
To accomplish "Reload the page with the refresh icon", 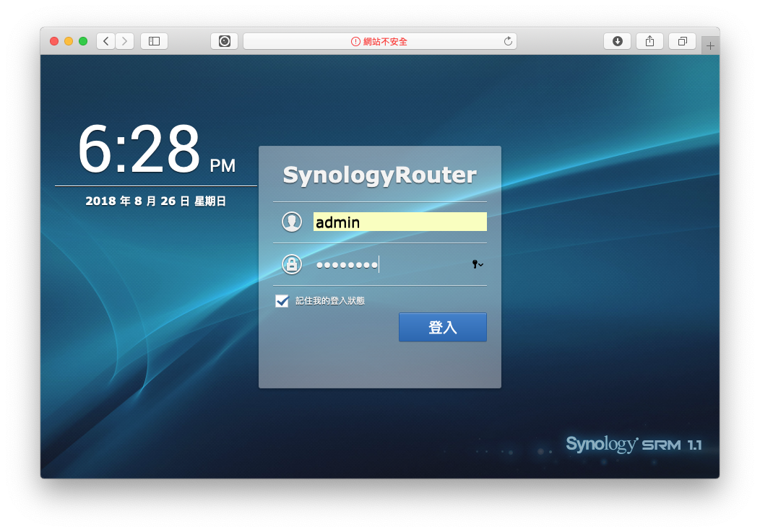I will pyautogui.click(x=508, y=41).
